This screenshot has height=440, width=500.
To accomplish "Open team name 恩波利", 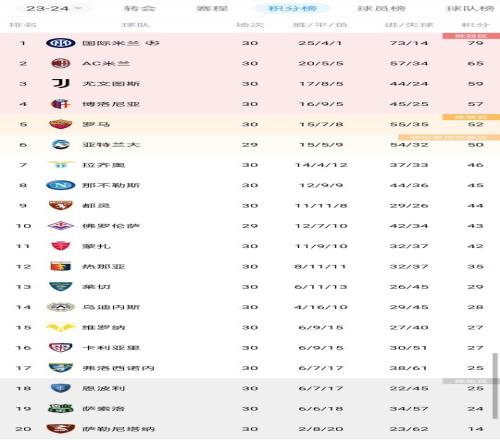I will coord(104,389).
